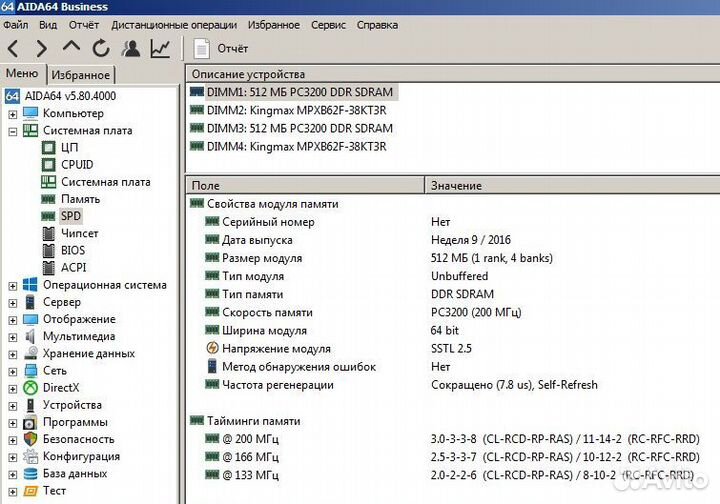
Task: Open user management person icon
Action: click(x=131, y=48)
